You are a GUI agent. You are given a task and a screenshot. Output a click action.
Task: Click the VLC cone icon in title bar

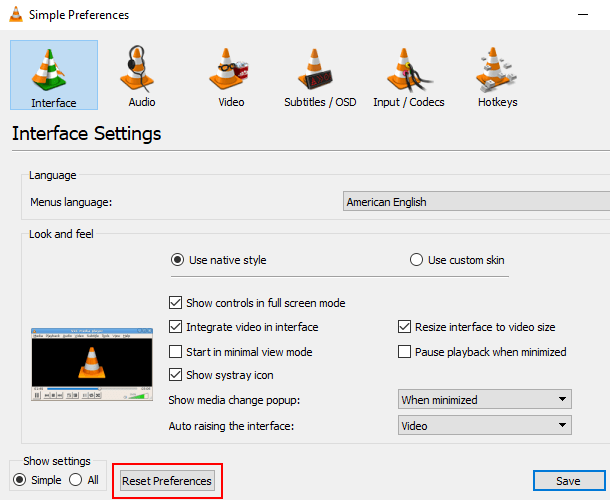click(15, 15)
